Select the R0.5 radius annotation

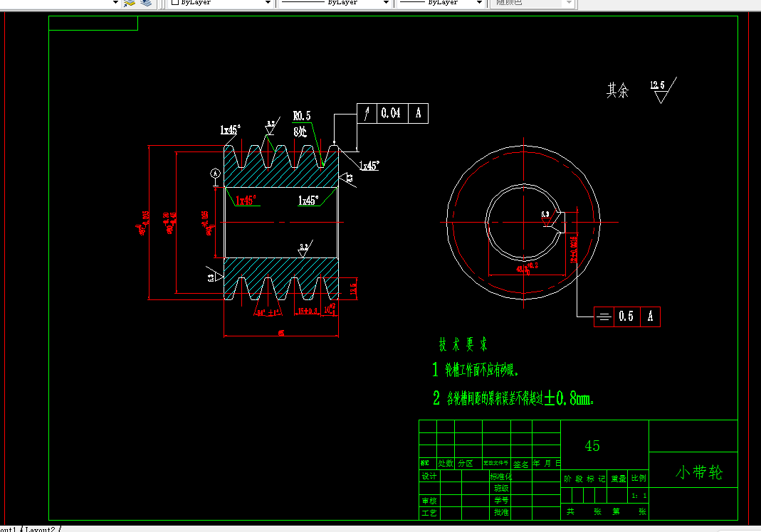[302, 116]
